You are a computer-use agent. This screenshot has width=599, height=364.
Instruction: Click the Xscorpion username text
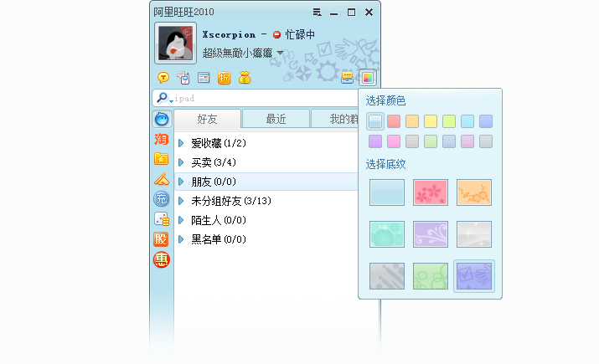[228, 34]
